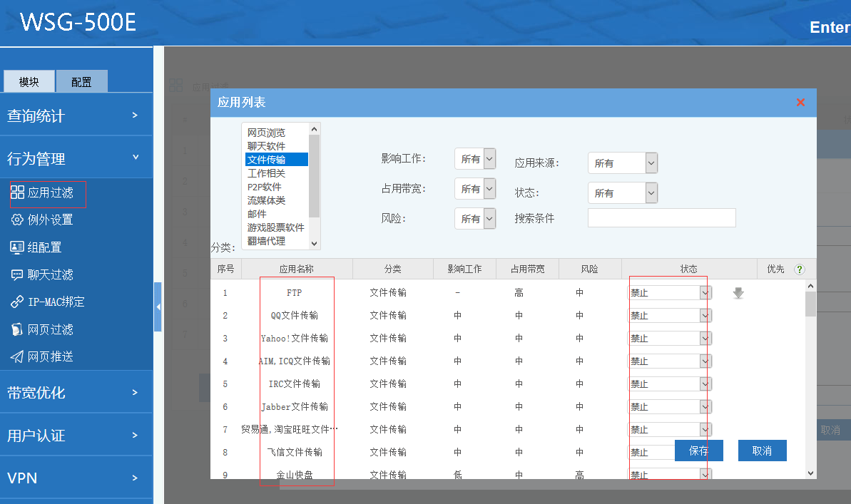Click the 应用过滤 grid icon in sidebar
This screenshot has width=851, height=504.
pyautogui.click(x=18, y=192)
